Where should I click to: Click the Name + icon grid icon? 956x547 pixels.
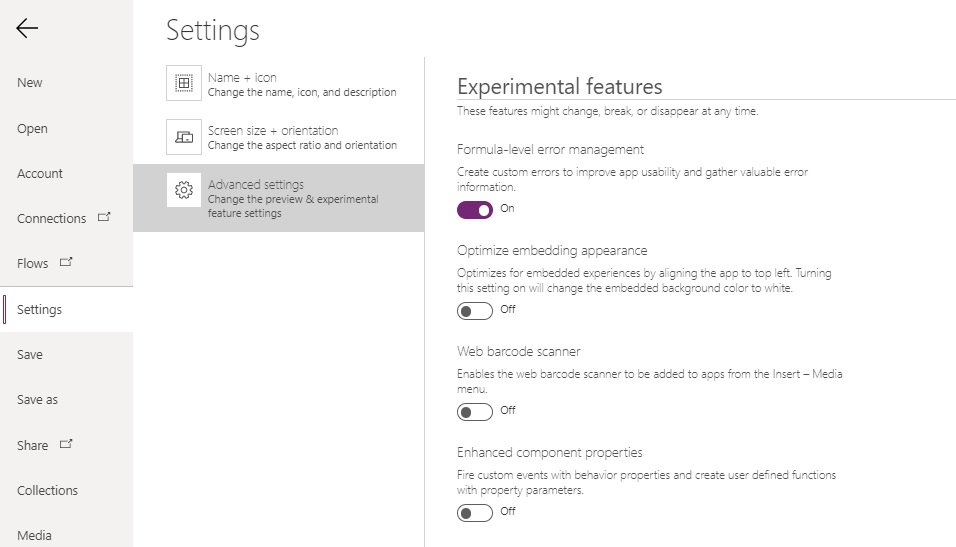point(184,83)
